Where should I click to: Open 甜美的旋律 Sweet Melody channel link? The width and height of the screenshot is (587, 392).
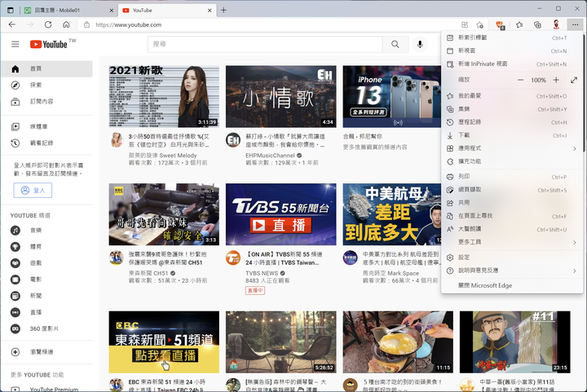[x=162, y=155]
